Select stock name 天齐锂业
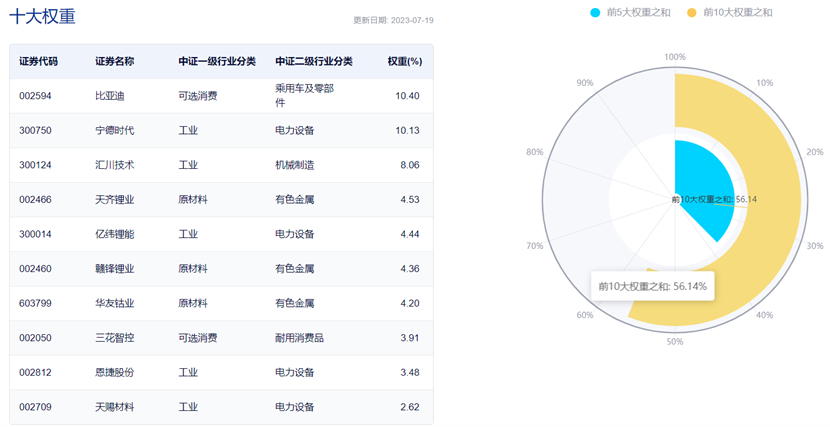Viewport: 830px width, 427px height. pyautogui.click(x=115, y=199)
